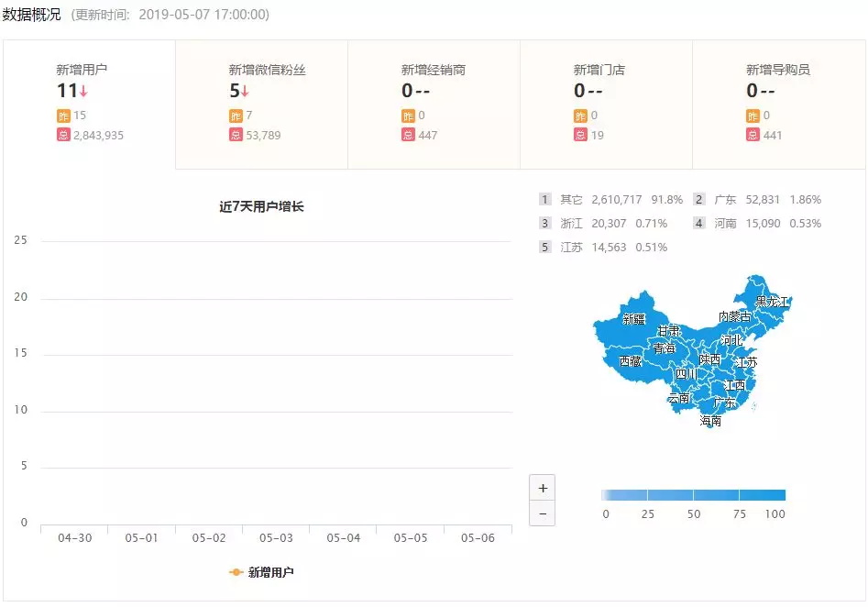Click the 昨 badge under 新增用户
Image resolution: width=868 pixels, height=607 pixels.
[x=63, y=116]
